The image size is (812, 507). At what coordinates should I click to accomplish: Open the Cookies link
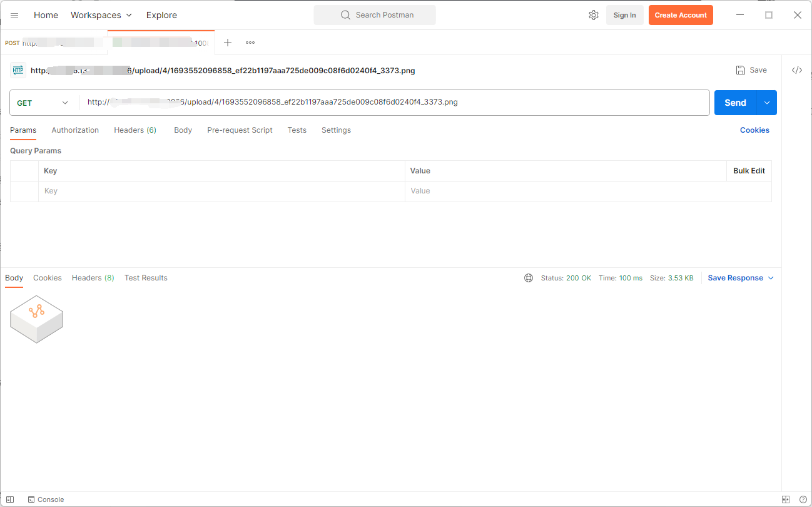click(754, 130)
